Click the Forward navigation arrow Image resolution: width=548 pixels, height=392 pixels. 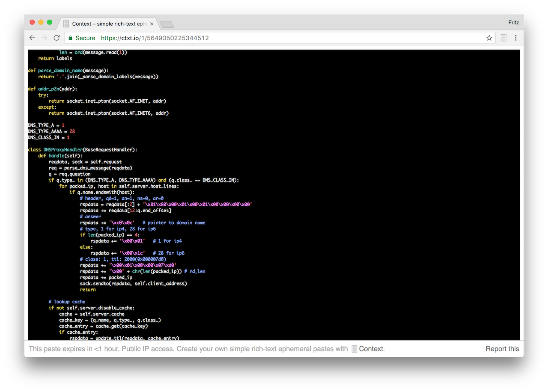coord(44,38)
